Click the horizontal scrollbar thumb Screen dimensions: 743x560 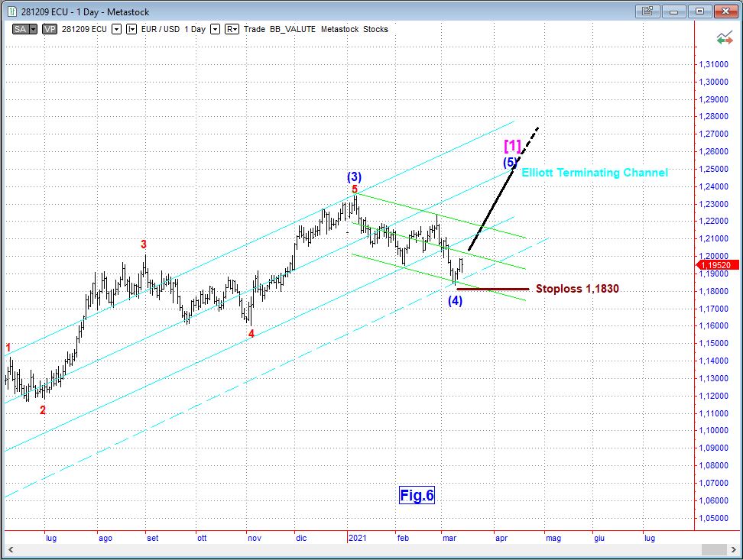coord(714,549)
